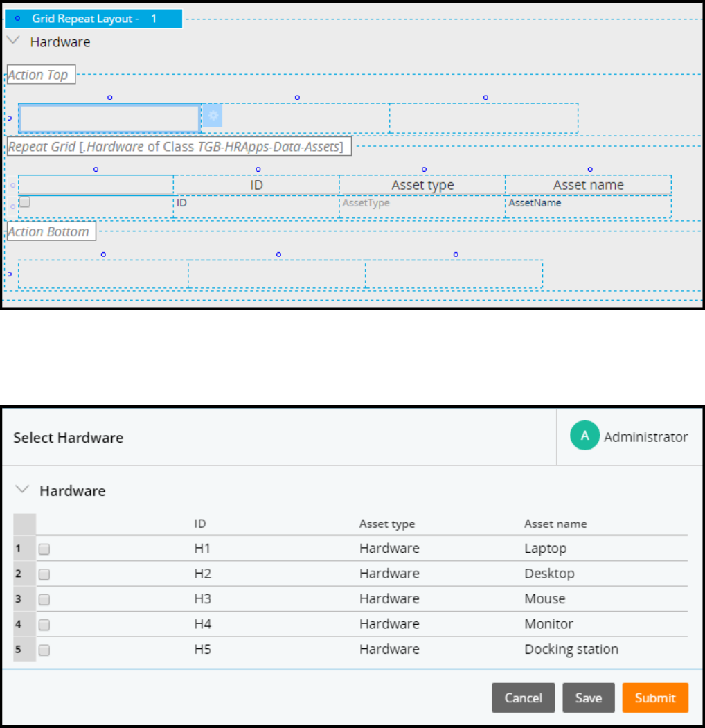Select the Action Top label
Viewport: 705px width, 728px height.
[41, 74]
